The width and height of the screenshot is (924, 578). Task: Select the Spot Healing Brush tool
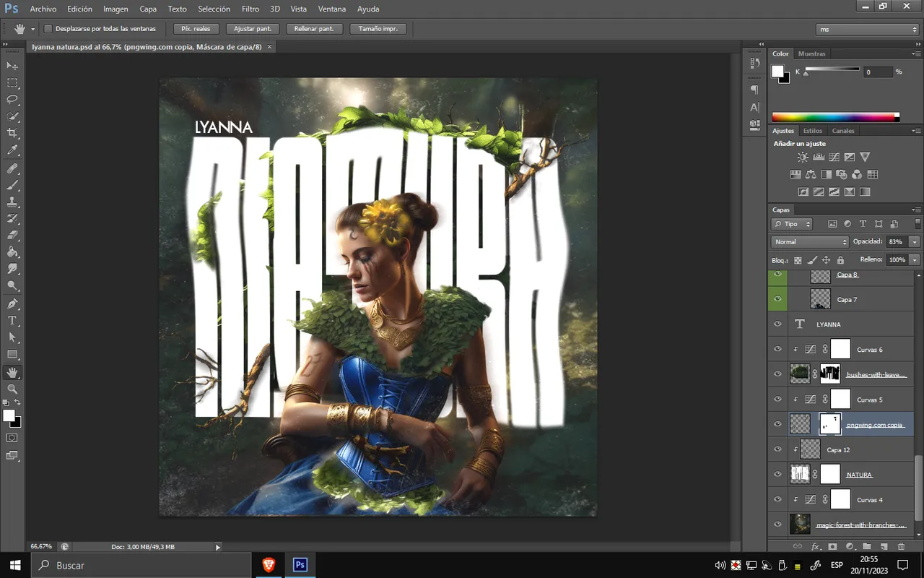[12, 168]
